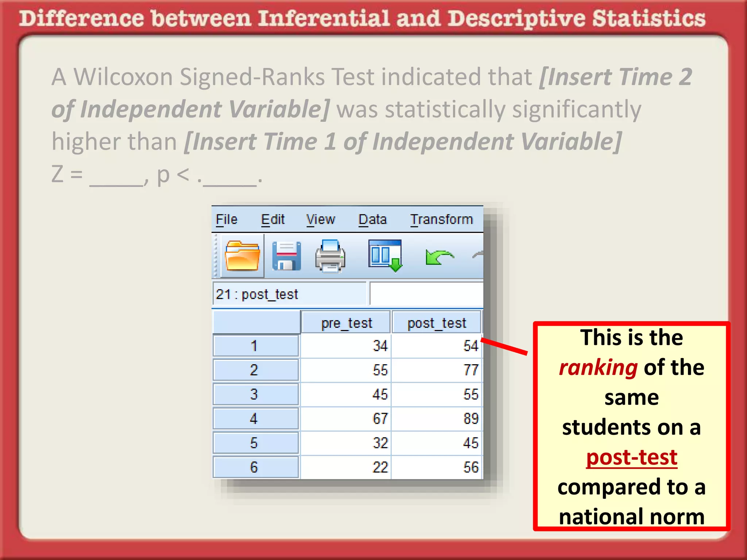Click the Print icon

330,256
